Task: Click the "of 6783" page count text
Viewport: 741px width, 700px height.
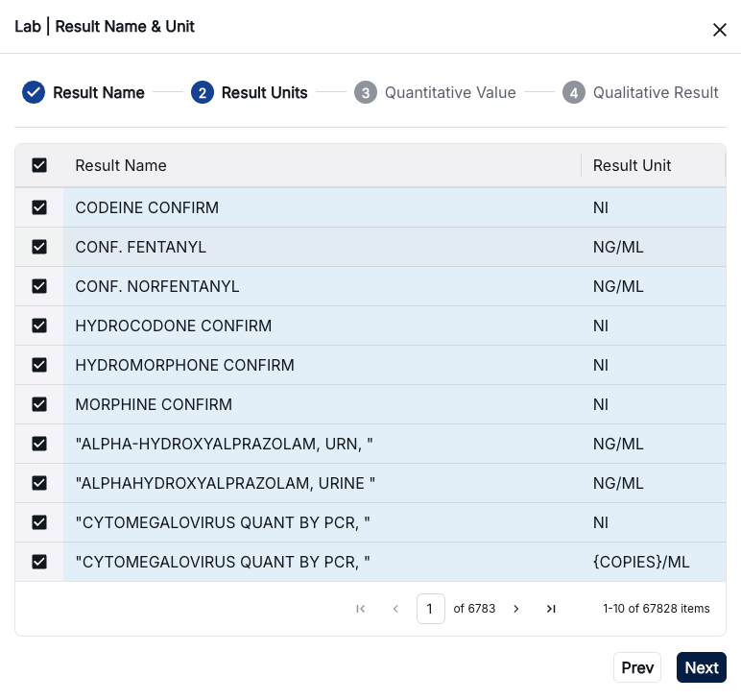Action: tap(474, 609)
